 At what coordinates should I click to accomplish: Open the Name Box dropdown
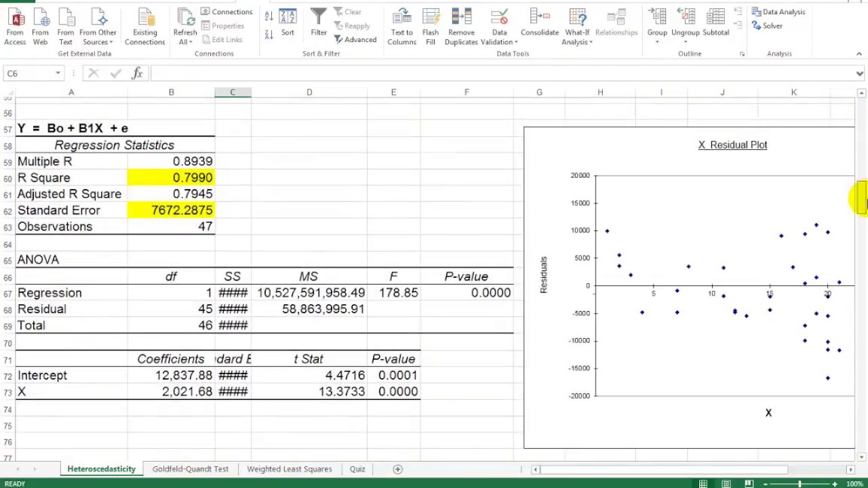click(x=58, y=73)
